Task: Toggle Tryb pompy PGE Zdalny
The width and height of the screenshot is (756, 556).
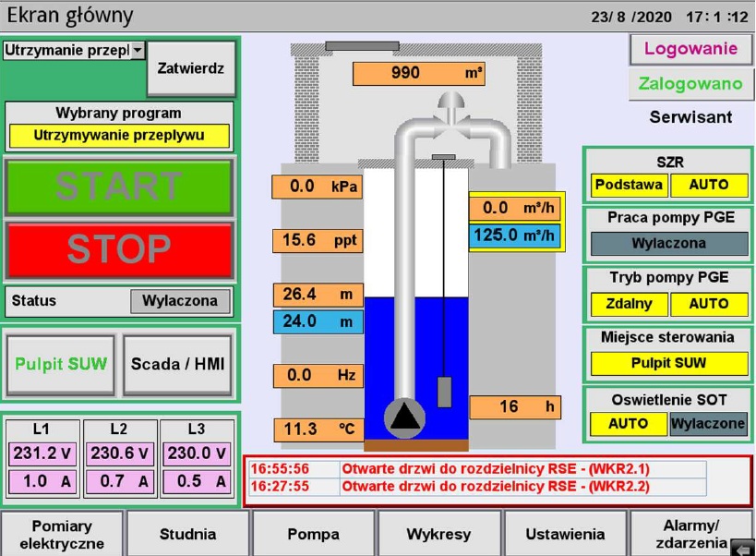Action: 630,304
